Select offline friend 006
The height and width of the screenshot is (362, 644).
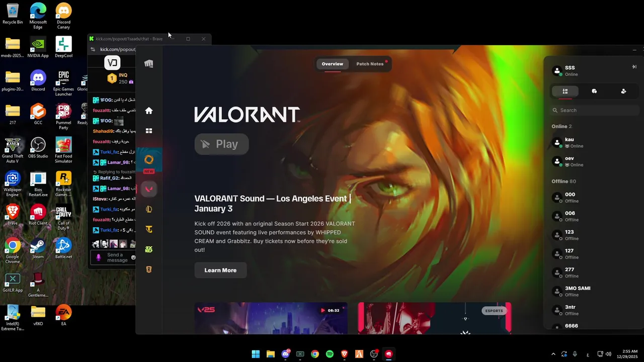coord(594,216)
